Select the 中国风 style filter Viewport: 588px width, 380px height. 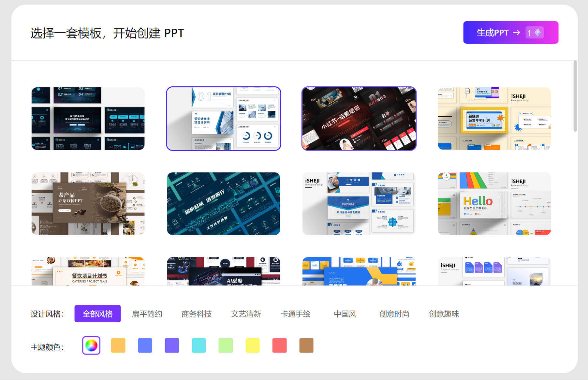(x=345, y=314)
